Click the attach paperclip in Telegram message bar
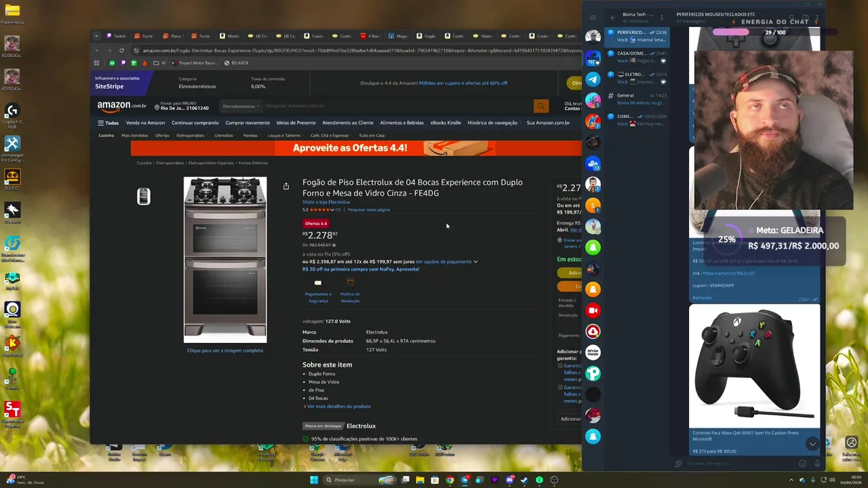 (678, 464)
